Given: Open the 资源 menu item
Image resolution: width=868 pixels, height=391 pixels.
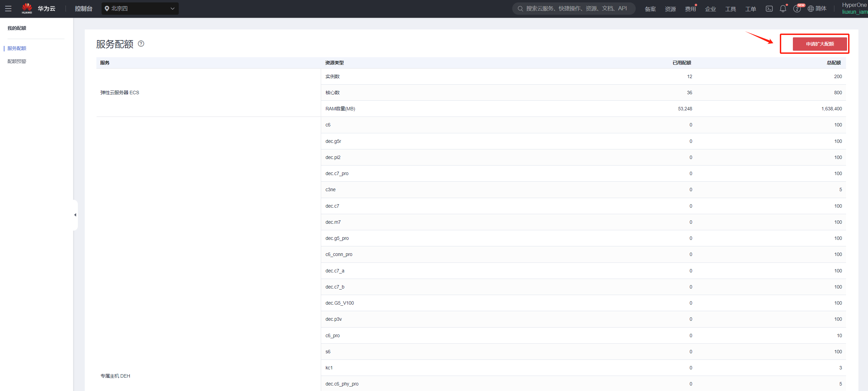Looking at the screenshot, I should click(670, 9).
